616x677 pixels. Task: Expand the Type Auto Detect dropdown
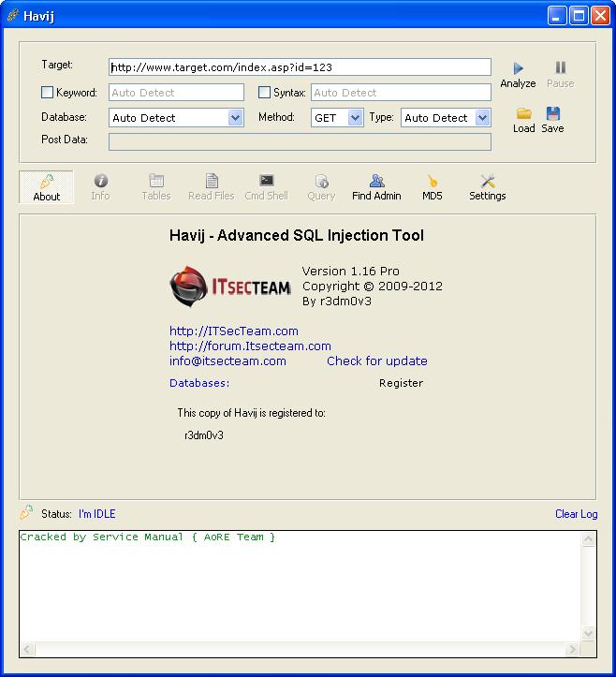coord(482,118)
